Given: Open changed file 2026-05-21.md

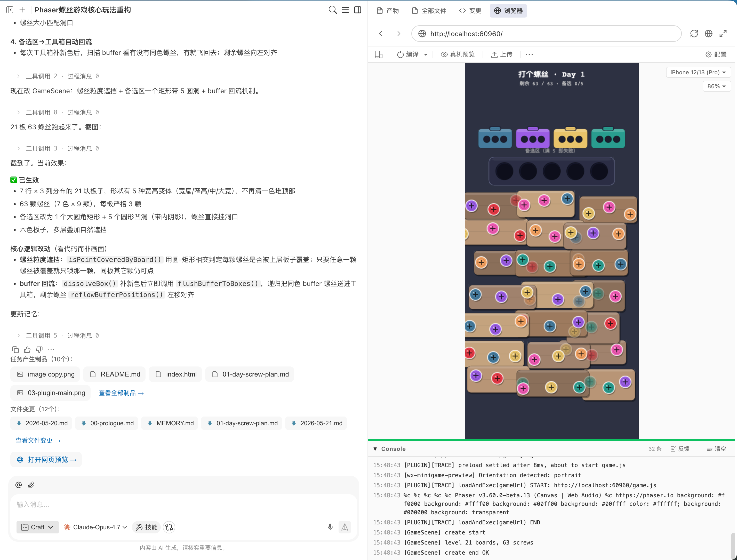Looking at the screenshot, I should point(316,423).
